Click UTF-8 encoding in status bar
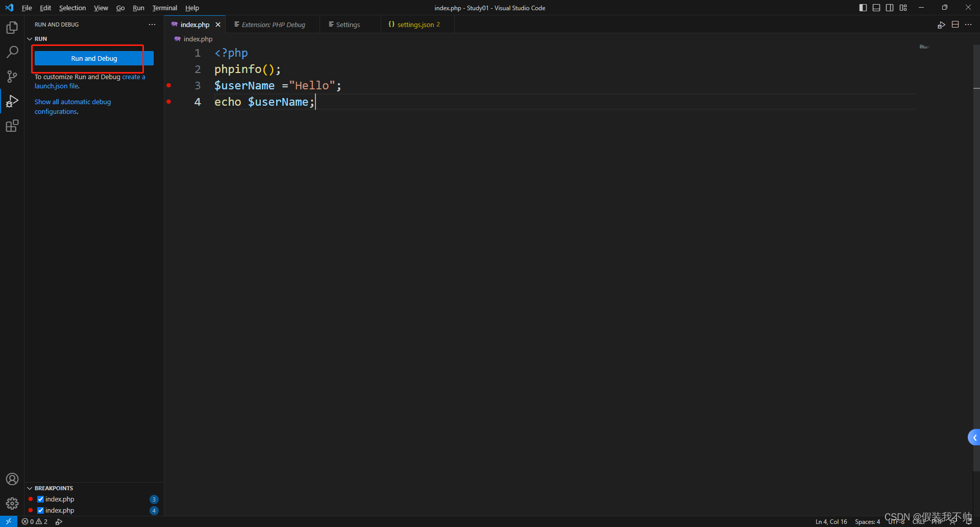The width and height of the screenshot is (980, 527). tap(896, 521)
